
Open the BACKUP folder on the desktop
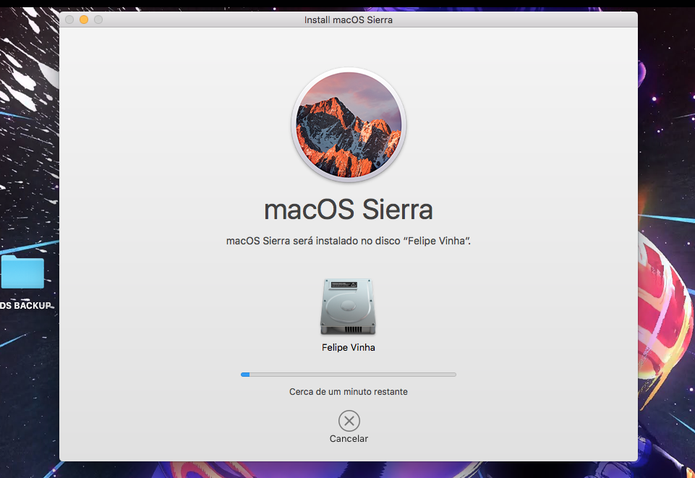tap(22, 271)
